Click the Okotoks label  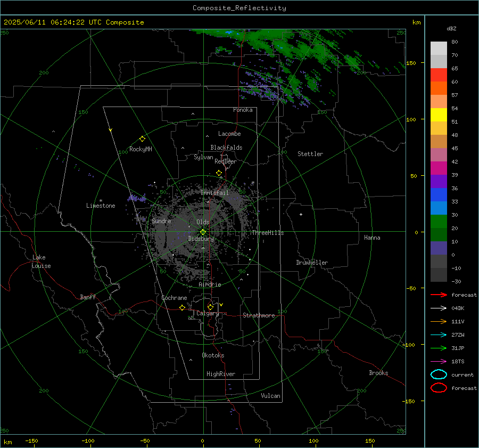point(213,355)
